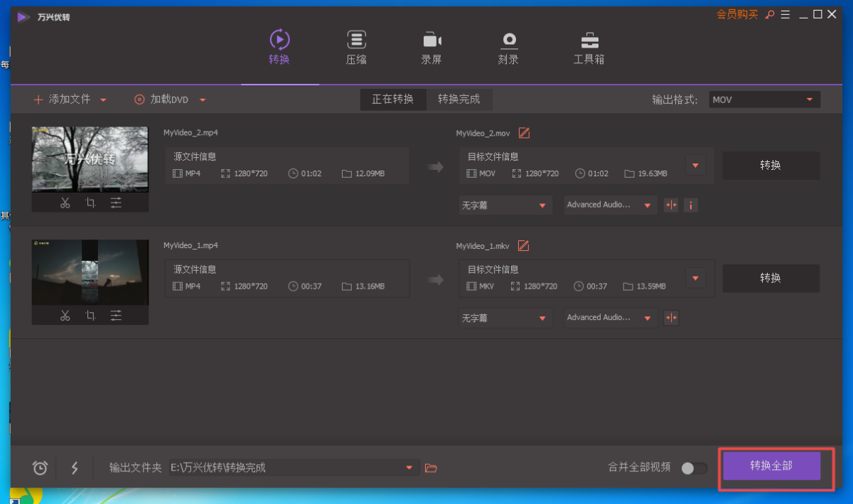Select the MyVideo_2 snowy tree thumbnail
Screen dimensions: 853x504
pos(90,159)
